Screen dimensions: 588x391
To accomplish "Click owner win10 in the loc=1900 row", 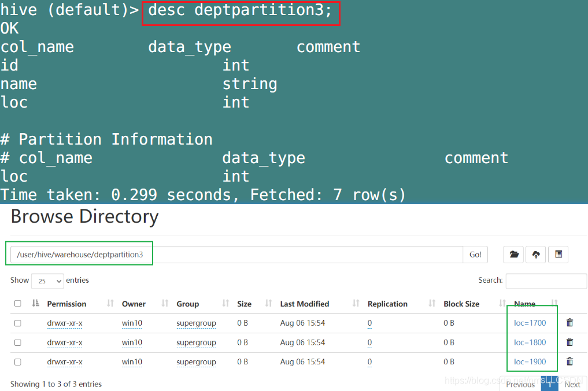I will tap(132, 362).
